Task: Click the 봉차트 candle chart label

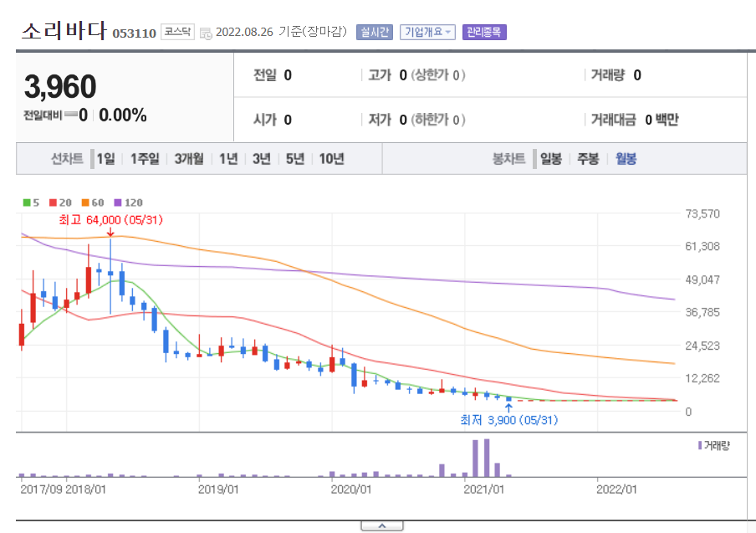Action: click(x=508, y=159)
